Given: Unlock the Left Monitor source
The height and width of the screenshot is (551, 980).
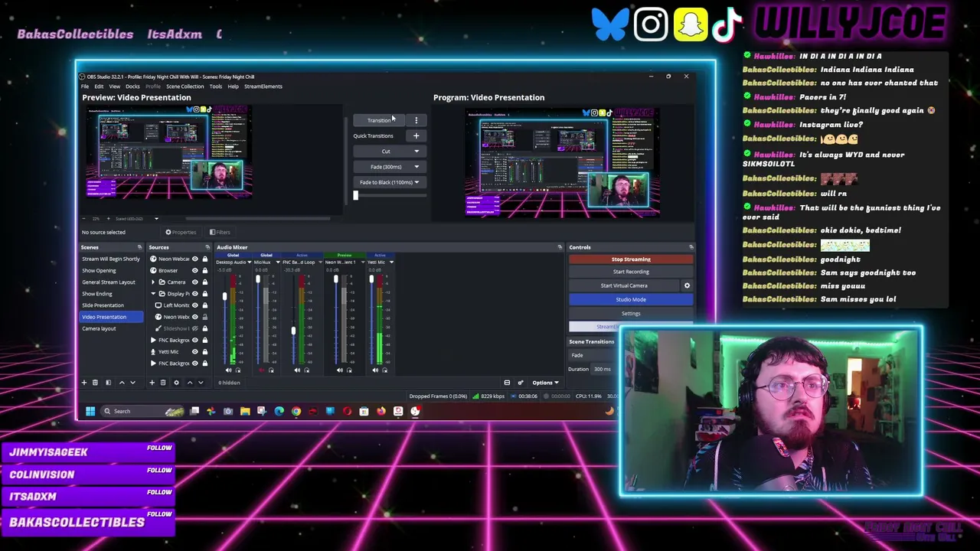Looking at the screenshot, I should [204, 305].
